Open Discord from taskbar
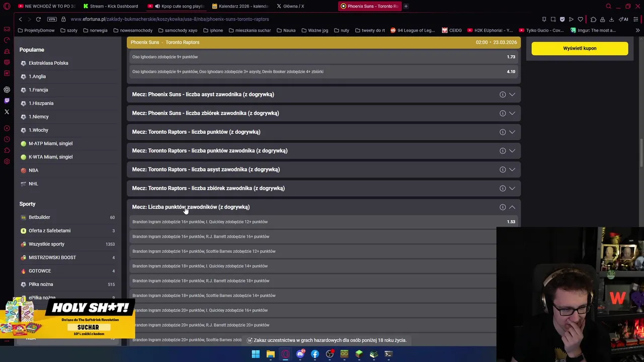 click(300, 354)
